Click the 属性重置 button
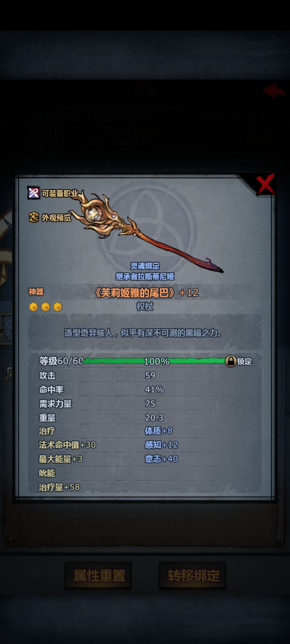The image size is (290, 644). [98, 576]
